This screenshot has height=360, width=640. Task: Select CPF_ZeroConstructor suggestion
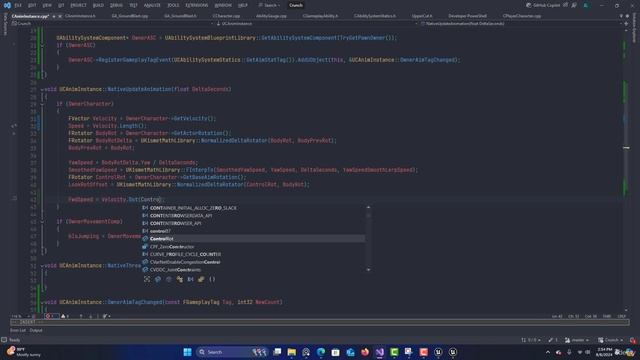(253, 247)
